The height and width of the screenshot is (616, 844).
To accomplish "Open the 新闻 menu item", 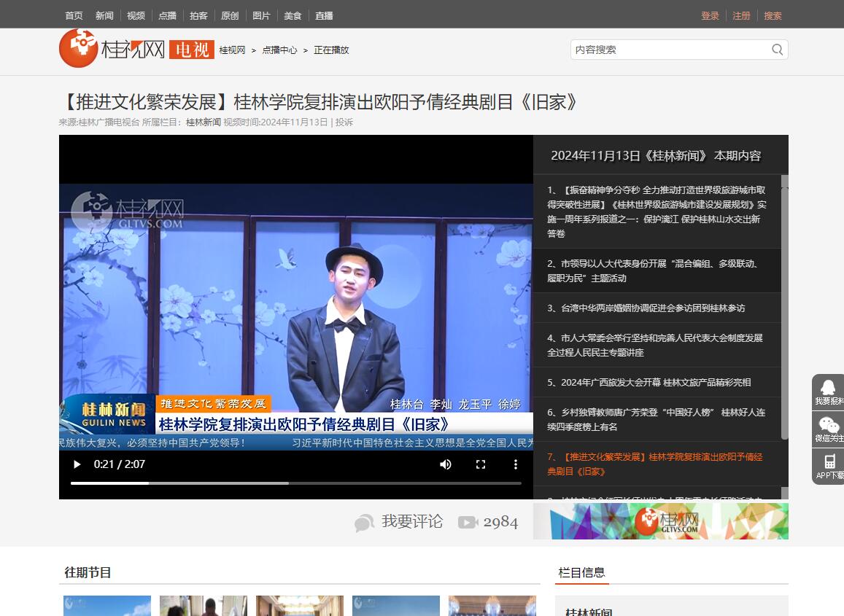I will [104, 15].
